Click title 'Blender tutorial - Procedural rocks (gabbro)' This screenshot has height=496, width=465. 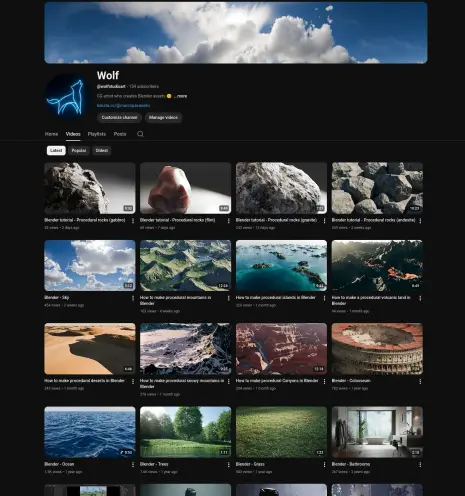pyautogui.click(x=85, y=220)
